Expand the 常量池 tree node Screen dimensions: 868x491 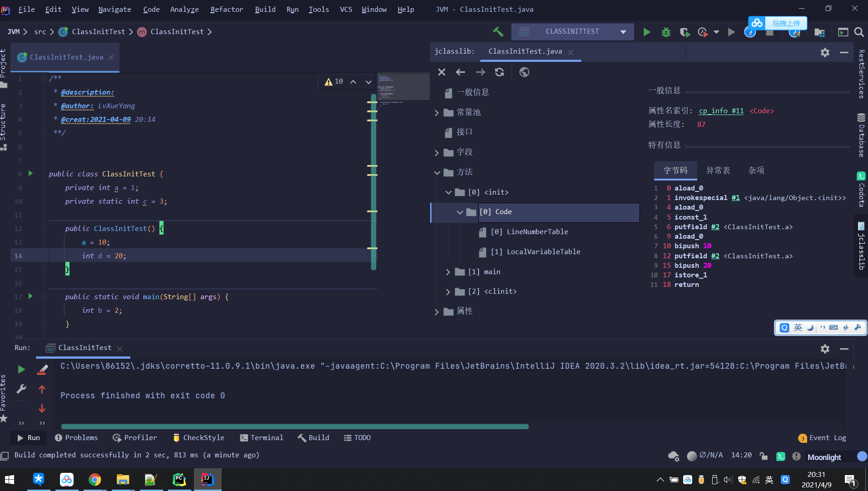click(436, 113)
